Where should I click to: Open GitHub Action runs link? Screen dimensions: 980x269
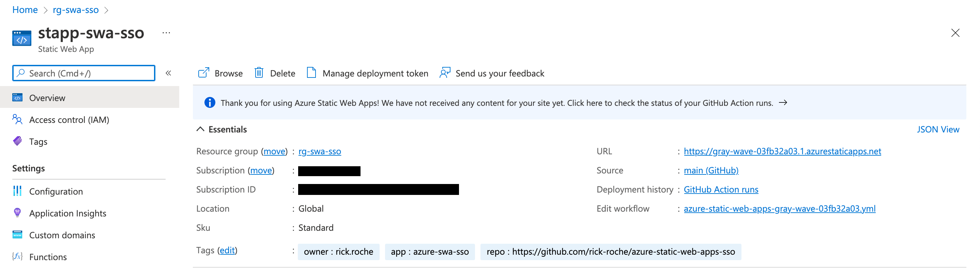[721, 189]
